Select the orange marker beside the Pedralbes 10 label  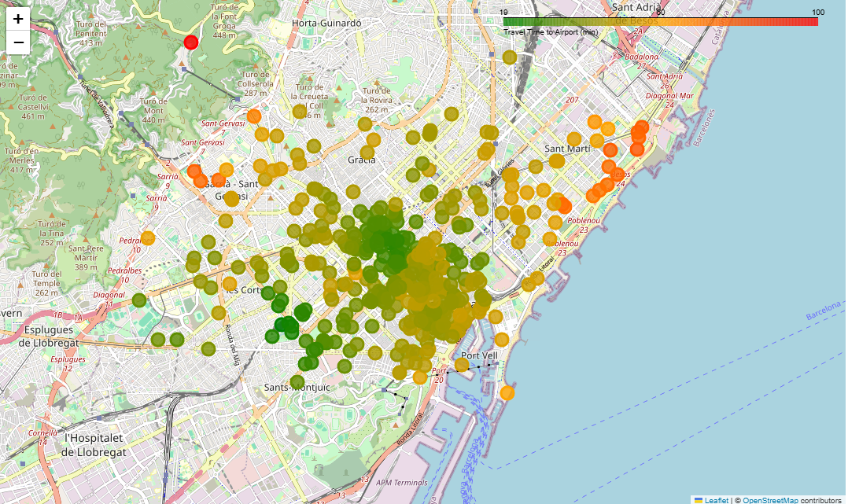(x=147, y=238)
